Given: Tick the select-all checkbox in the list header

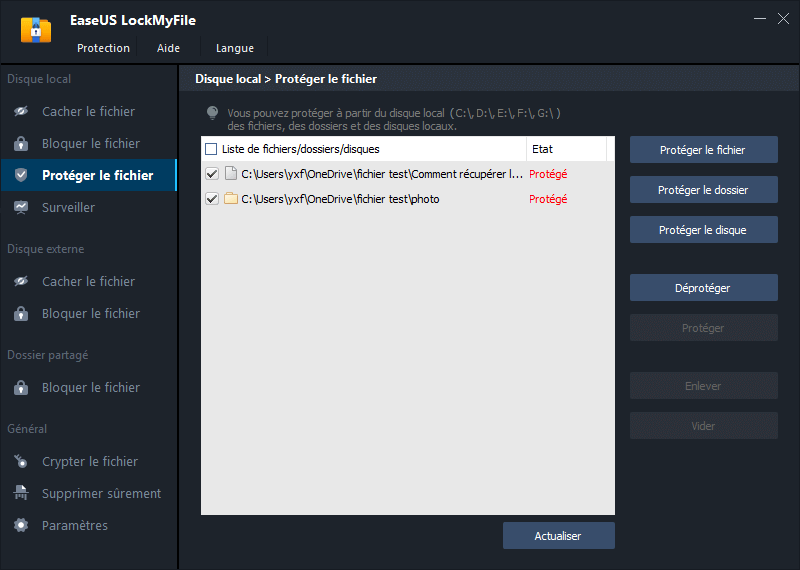Looking at the screenshot, I should click(x=211, y=149).
